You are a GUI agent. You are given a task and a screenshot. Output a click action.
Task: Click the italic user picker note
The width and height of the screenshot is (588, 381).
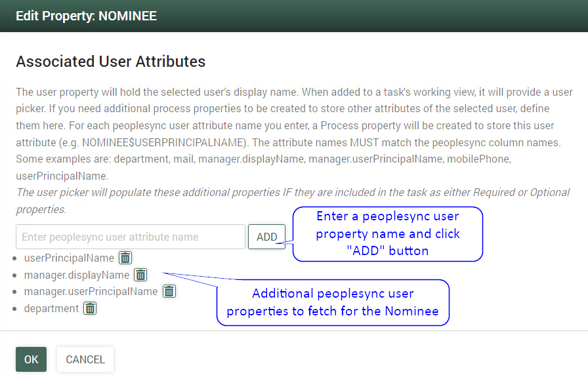(293, 193)
